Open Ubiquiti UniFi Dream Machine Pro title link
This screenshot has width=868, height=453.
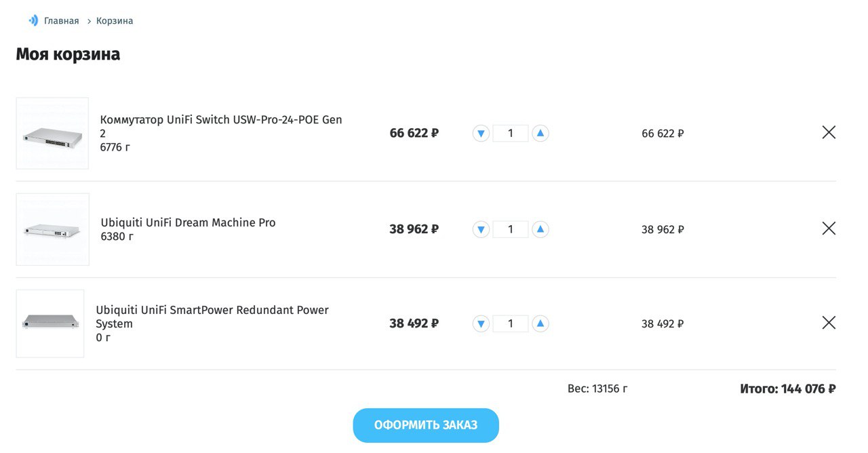pos(188,222)
